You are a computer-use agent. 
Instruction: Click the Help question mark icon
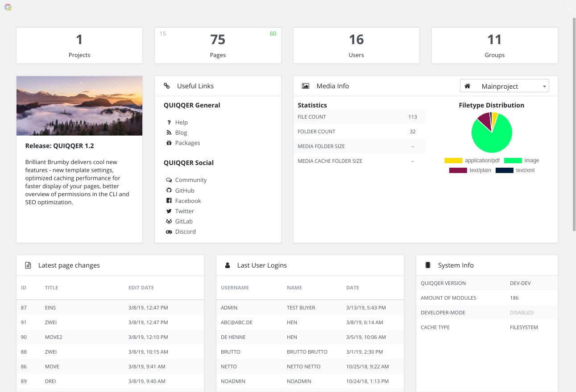click(169, 122)
